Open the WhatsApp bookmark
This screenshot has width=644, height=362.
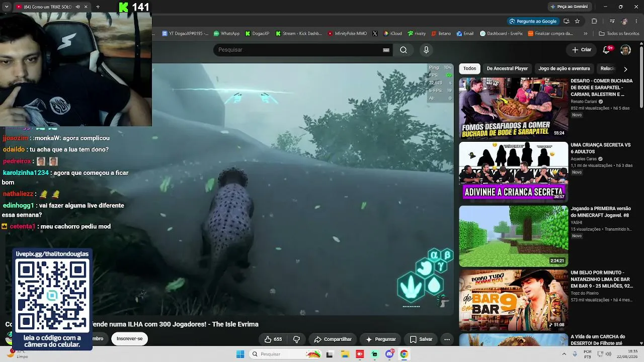click(x=226, y=34)
